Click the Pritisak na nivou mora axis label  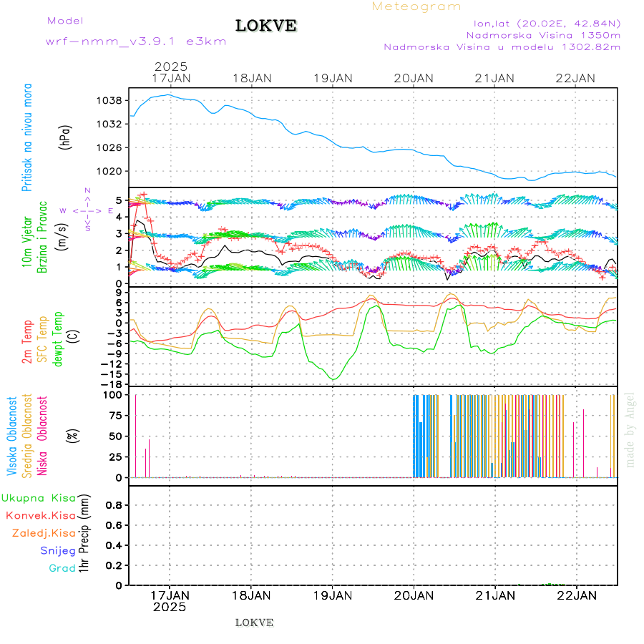[x=27, y=141]
